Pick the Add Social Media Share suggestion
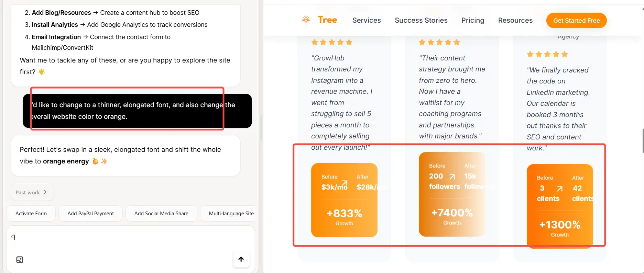 point(161,214)
